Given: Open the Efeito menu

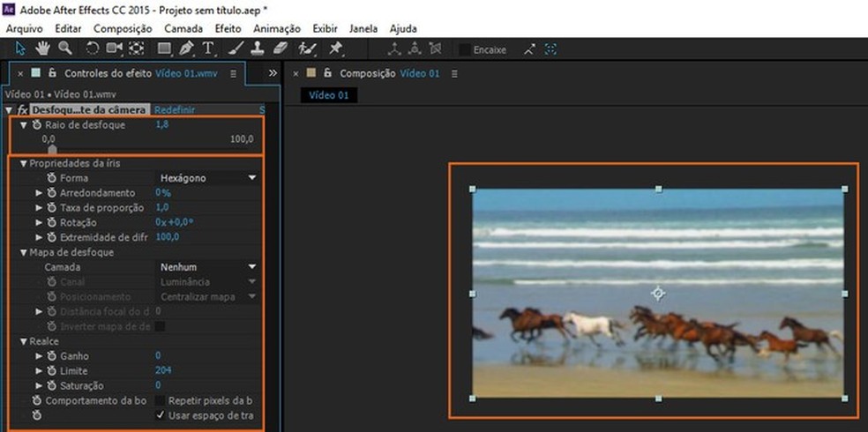Looking at the screenshot, I should coord(228,28).
